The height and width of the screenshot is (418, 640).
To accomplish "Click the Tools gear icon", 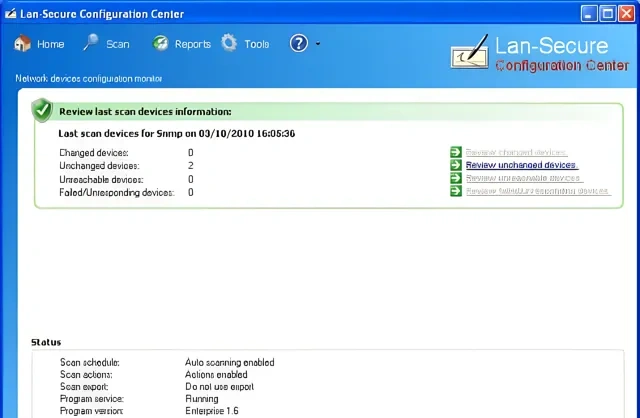I will (229, 43).
